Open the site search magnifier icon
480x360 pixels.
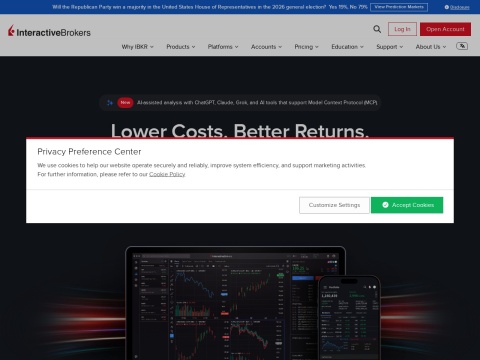[377, 29]
